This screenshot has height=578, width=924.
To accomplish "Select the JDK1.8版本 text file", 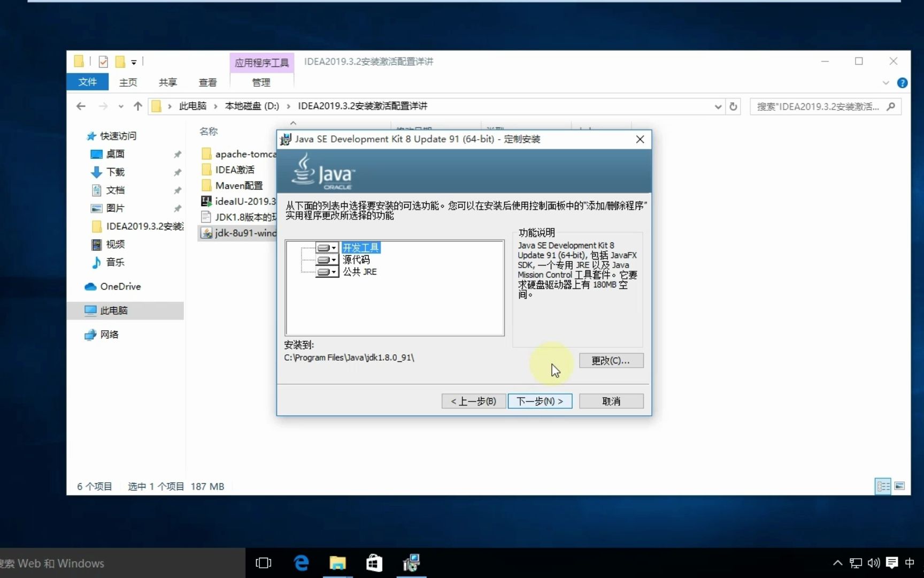I will tap(238, 217).
